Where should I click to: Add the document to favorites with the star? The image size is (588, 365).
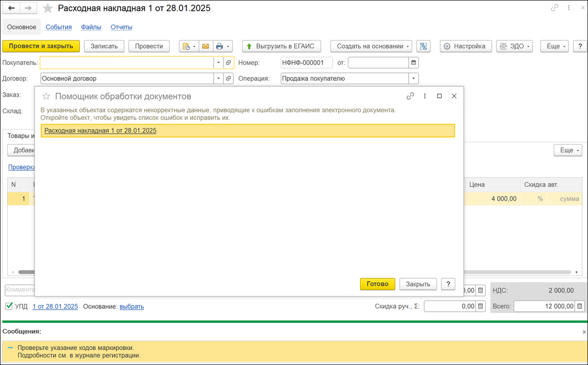point(48,8)
